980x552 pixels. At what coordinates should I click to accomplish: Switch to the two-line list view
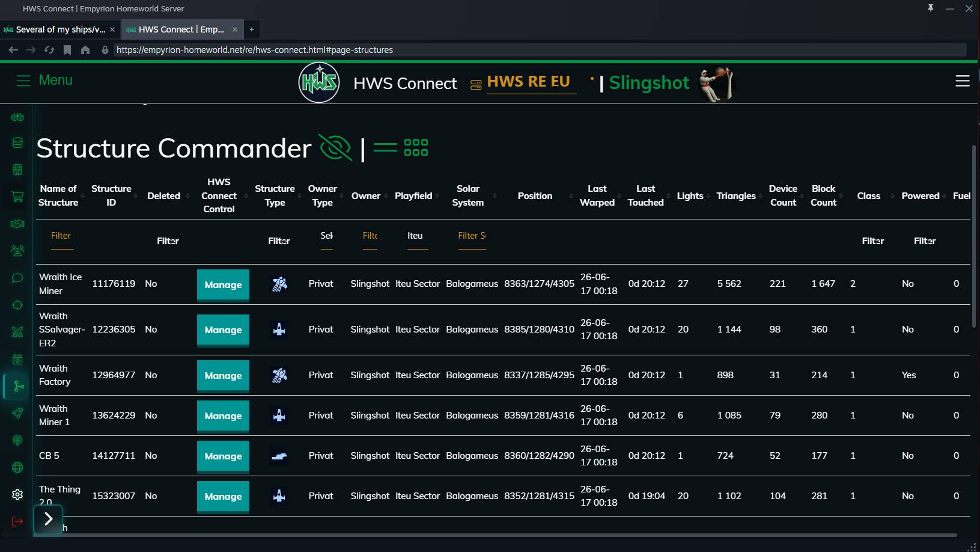click(385, 147)
